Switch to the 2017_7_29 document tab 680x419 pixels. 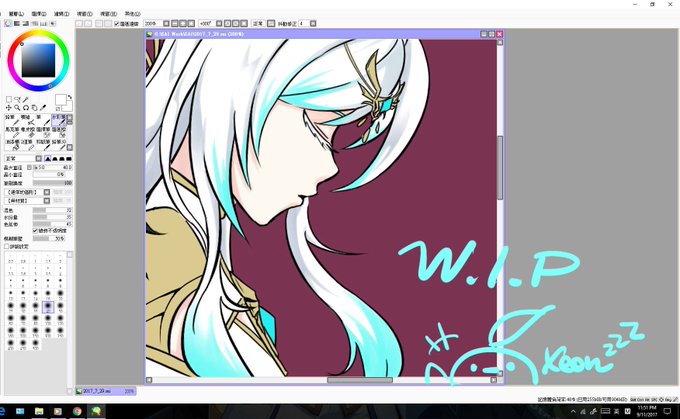click(106, 391)
